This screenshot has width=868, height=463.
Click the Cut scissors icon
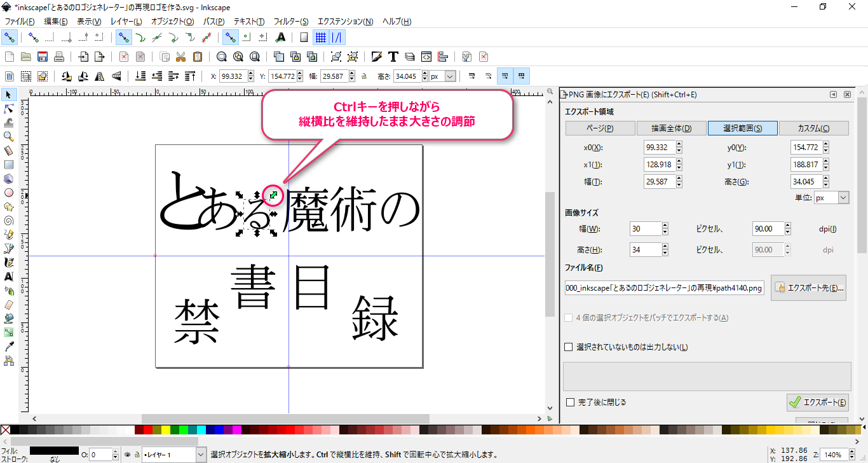(x=181, y=57)
